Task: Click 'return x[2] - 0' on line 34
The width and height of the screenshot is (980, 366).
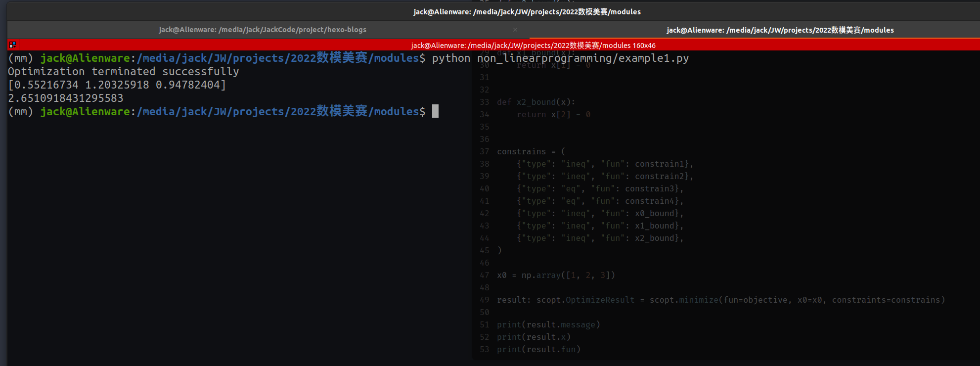Action: click(553, 115)
